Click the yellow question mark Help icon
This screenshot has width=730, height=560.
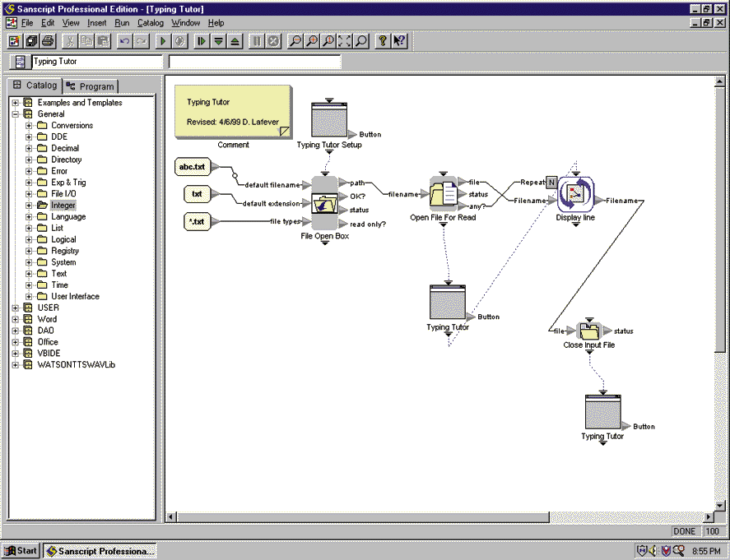[x=383, y=40]
